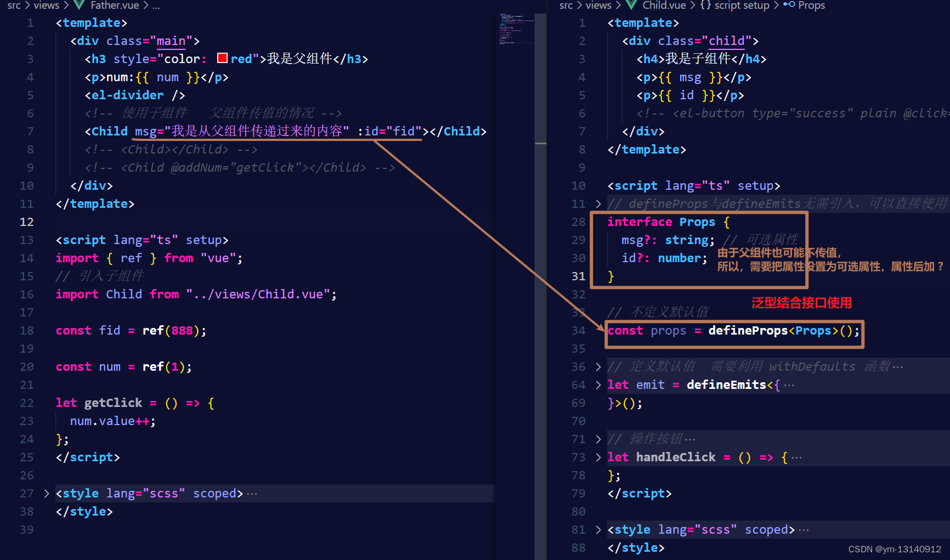Click the 'msg' attribute on Child tag, line 7

pos(145,132)
